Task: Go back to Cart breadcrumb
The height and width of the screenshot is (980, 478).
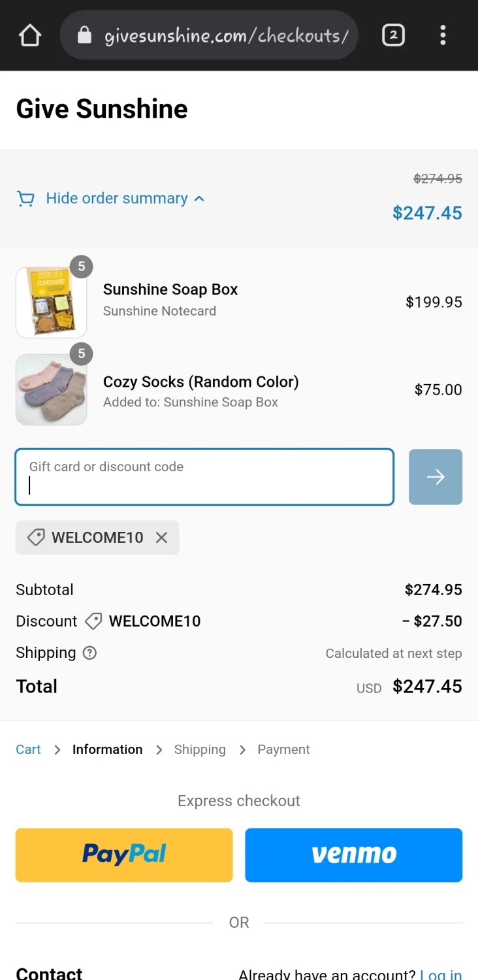Action: click(28, 749)
